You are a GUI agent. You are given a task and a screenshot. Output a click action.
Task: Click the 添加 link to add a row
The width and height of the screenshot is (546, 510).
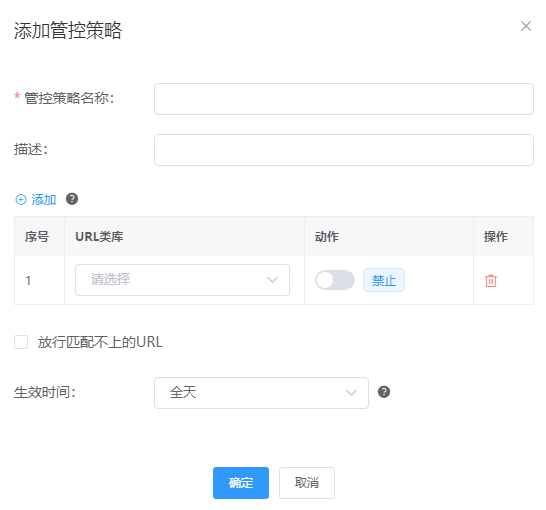click(44, 199)
